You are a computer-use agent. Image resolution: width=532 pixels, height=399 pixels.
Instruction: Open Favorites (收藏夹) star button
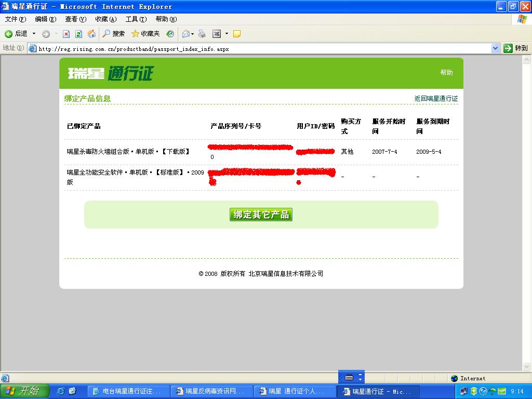tap(145, 34)
